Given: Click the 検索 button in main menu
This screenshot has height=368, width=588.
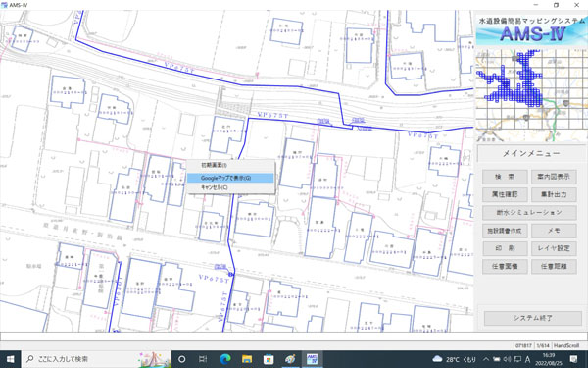Looking at the screenshot, I should coord(505,177).
